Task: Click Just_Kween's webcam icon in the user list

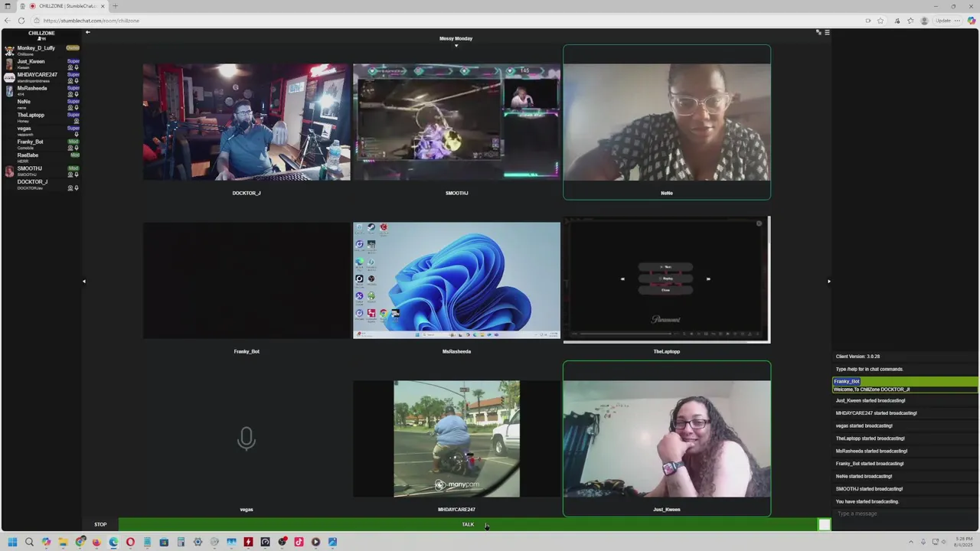Action: point(70,67)
